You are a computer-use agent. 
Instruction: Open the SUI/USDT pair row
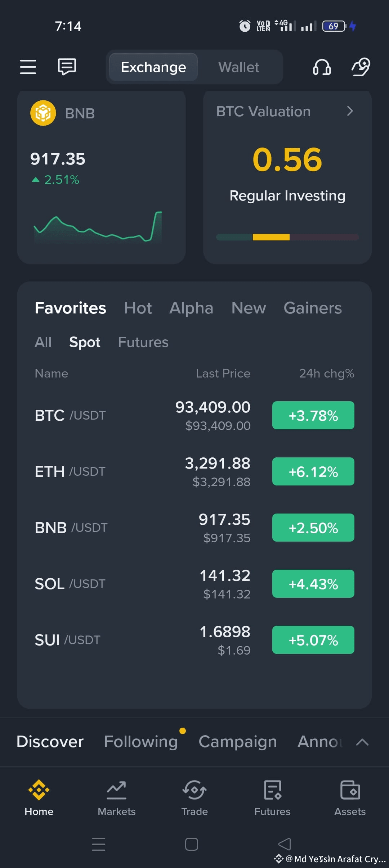[194, 640]
